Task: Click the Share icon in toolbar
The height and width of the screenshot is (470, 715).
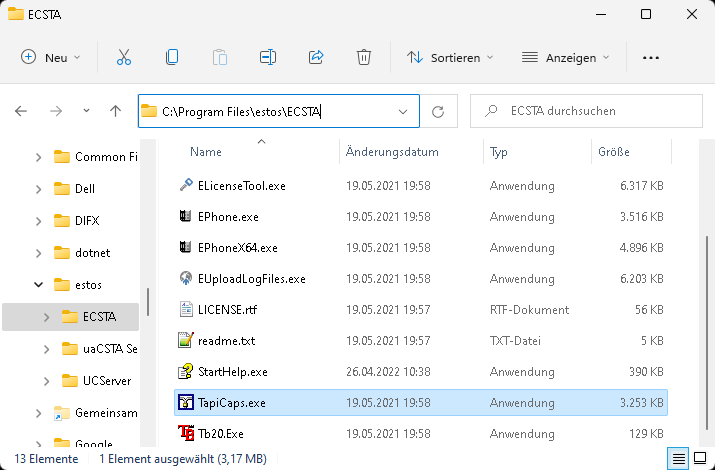Action: 316,58
